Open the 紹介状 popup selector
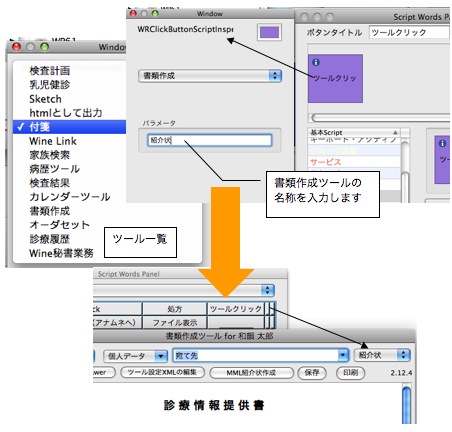This screenshot has width=452, height=432. (382, 355)
